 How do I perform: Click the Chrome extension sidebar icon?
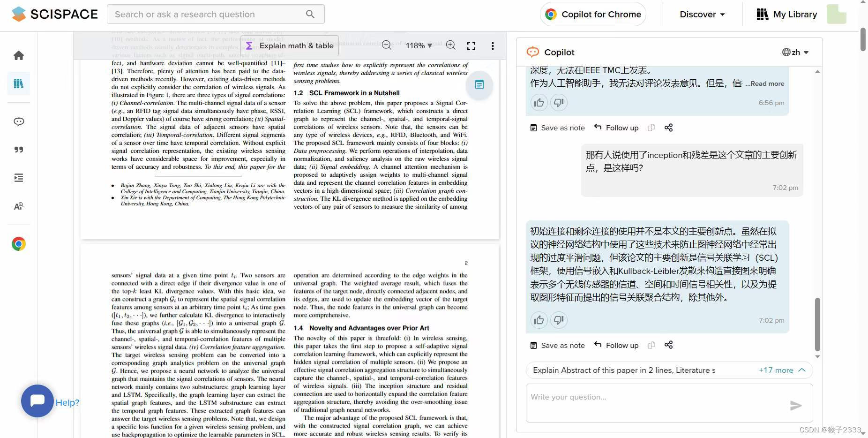[19, 244]
